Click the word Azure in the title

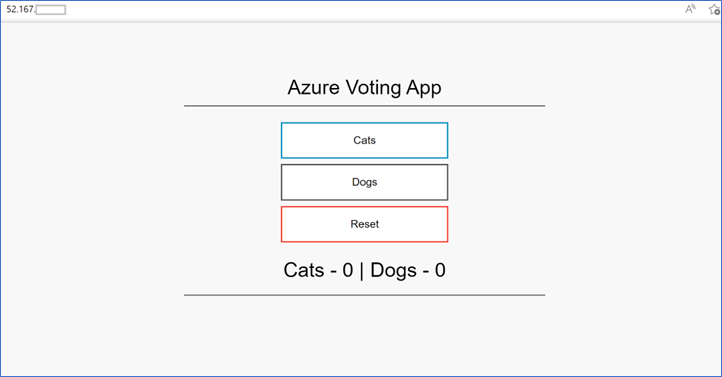point(314,87)
